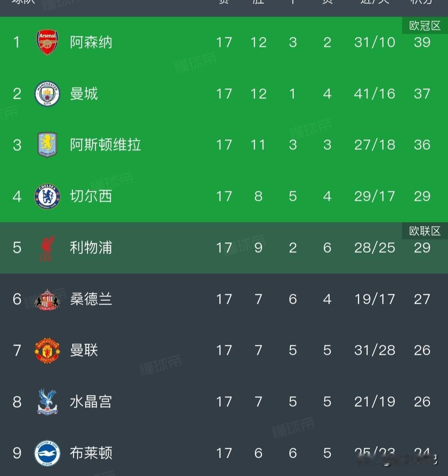This screenshot has height=476, width=448.
Task: Click the Liverpool club crest
Action: (x=47, y=248)
